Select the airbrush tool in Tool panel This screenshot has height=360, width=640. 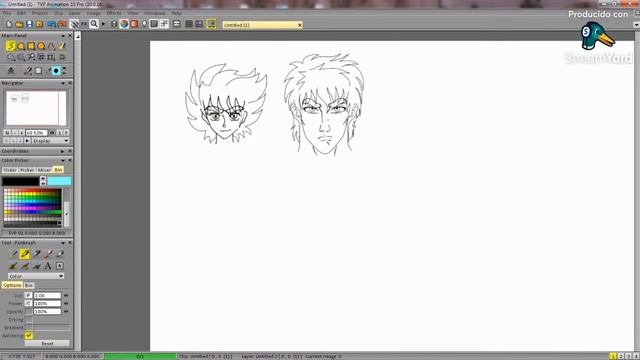pyautogui.click(x=37, y=254)
